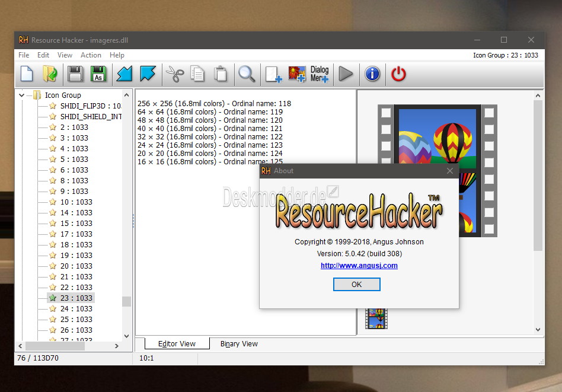The width and height of the screenshot is (562, 392).
Task: Save the file using the floppy disk icon
Action: pos(75,74)
